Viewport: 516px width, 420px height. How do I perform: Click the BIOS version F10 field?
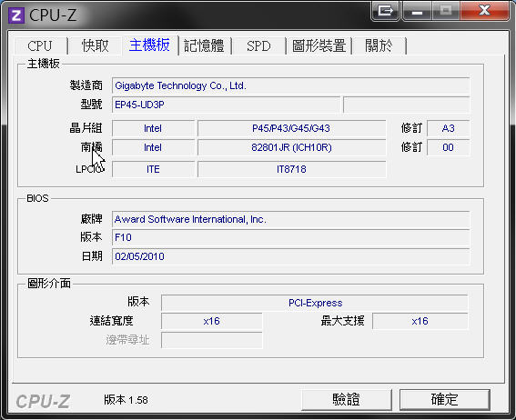[290, 237]
